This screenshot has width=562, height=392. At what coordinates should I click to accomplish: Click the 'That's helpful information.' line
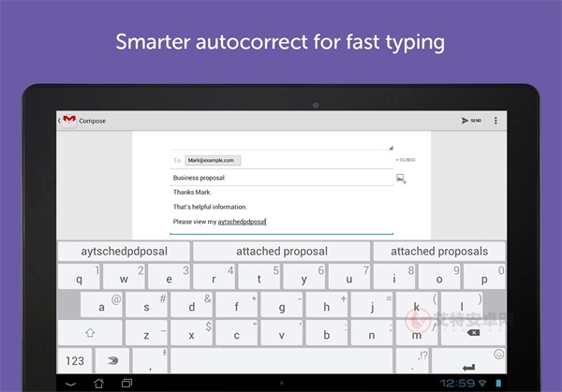tap(210, 207)
